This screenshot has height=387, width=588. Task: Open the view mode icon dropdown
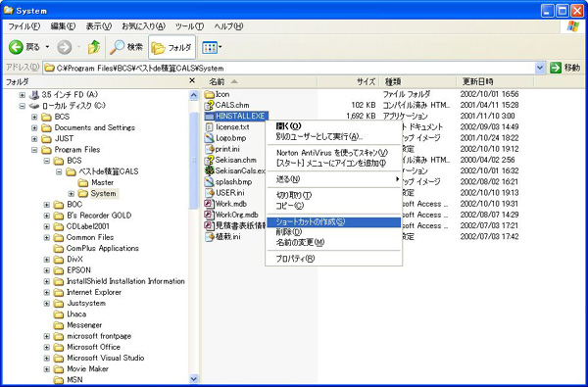pyautogui.click(x=212, y=47)
